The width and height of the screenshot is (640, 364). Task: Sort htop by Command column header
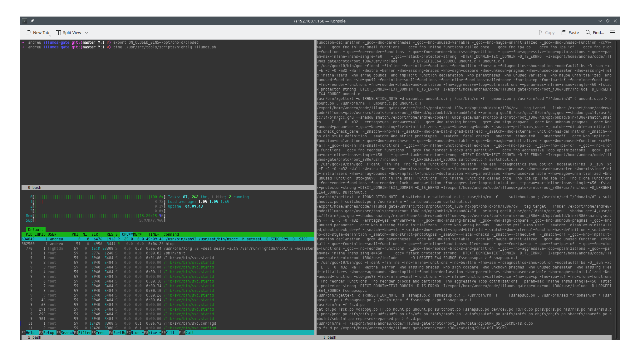171,234
